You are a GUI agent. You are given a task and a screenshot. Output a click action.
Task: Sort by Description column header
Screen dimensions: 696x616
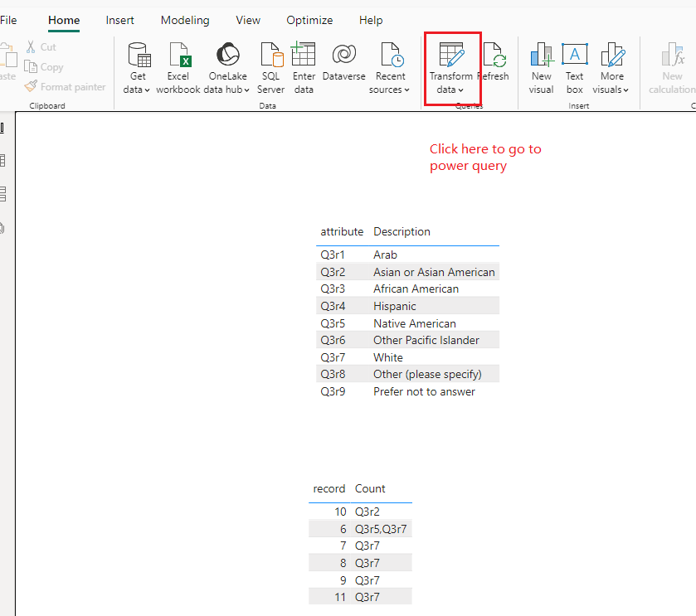click(x=402, y=231)
